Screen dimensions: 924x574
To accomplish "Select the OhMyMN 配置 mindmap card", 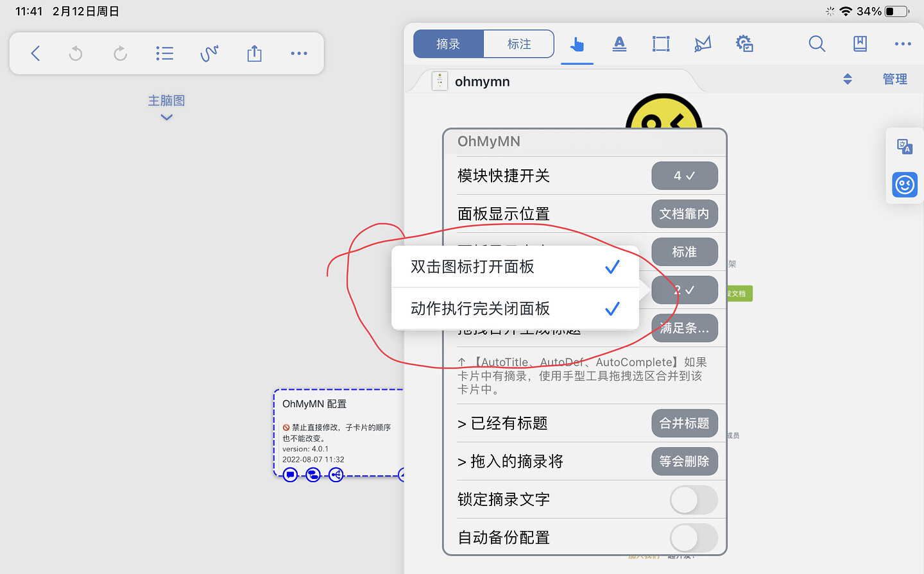I will pyautogui.click(x=339, y=433).
